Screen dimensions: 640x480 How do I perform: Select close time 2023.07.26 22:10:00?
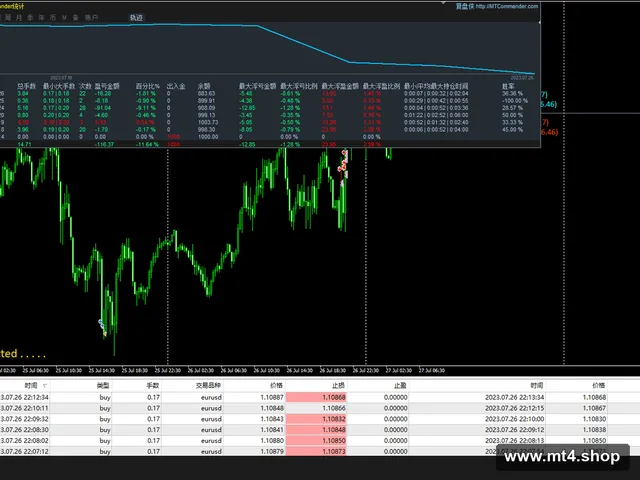pos(514,419)
